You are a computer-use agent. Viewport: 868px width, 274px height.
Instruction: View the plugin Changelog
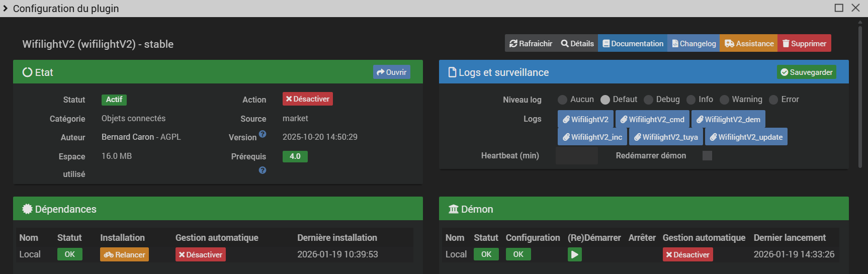click(693, 44)
